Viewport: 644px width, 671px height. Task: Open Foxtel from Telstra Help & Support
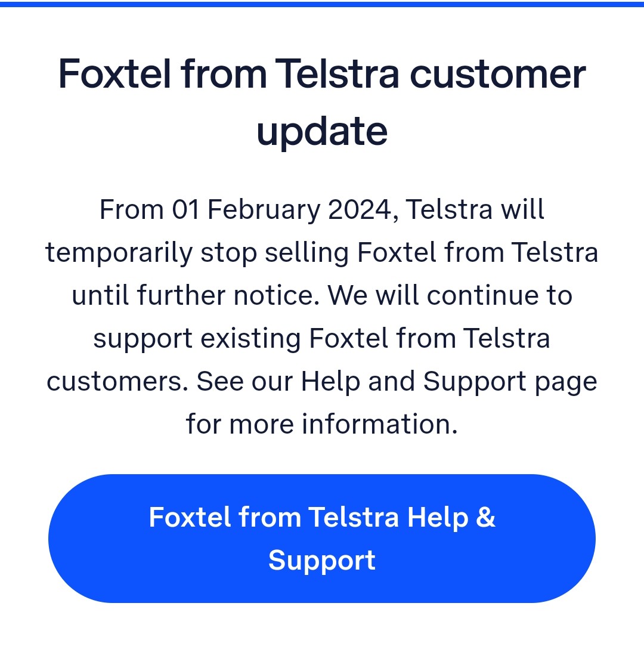(x=322, y=538)
